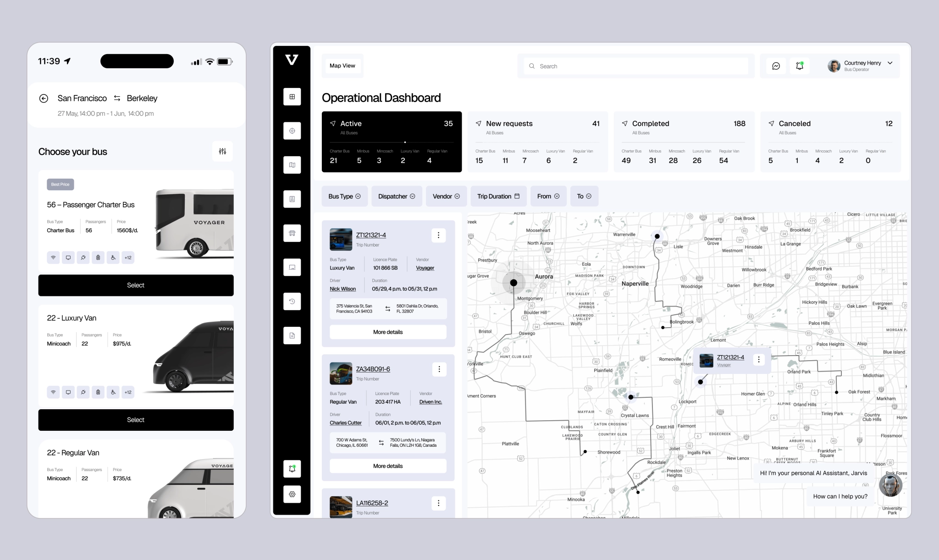Toggle the Wi-Fi amenity on the Charter Bus
This screenshot has width=939, height=560.
tap(53, 257)
